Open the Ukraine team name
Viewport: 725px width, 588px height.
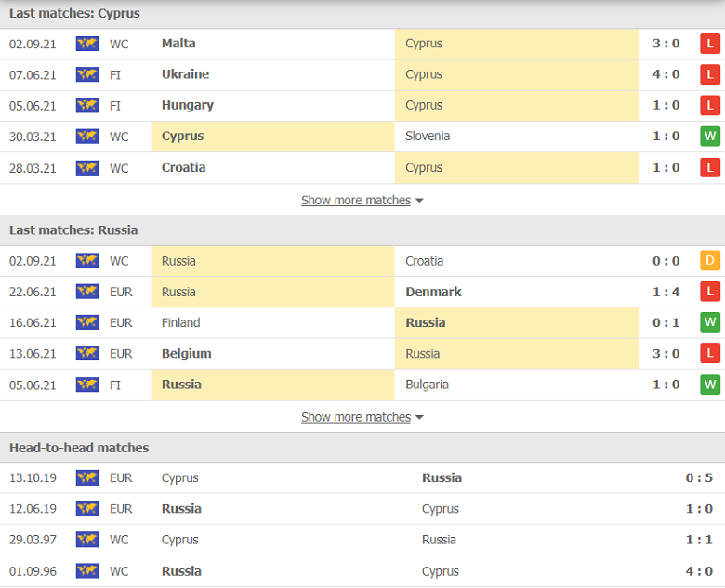click(x=185, y=74)
